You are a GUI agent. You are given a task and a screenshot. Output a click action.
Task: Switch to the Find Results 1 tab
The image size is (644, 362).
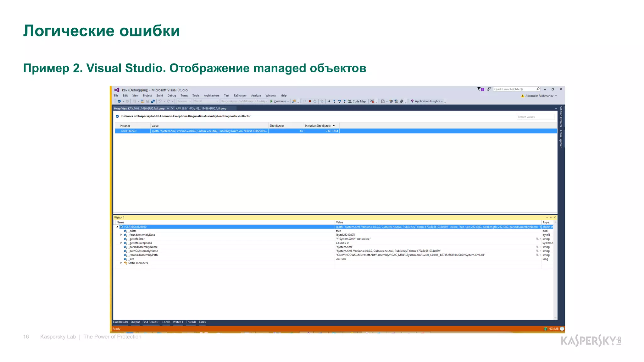151,322
